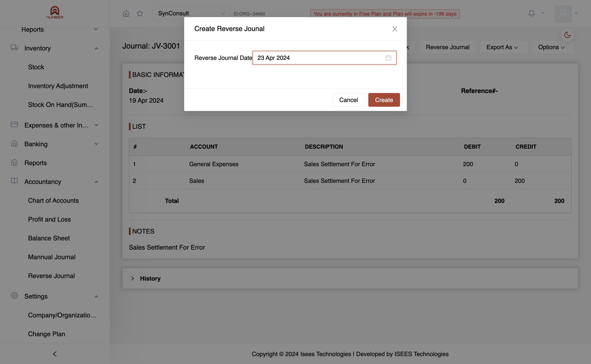This screenshot has height=364, width=591.
Task: Click the Settings gear icon
Action: (x=14, y=296)
